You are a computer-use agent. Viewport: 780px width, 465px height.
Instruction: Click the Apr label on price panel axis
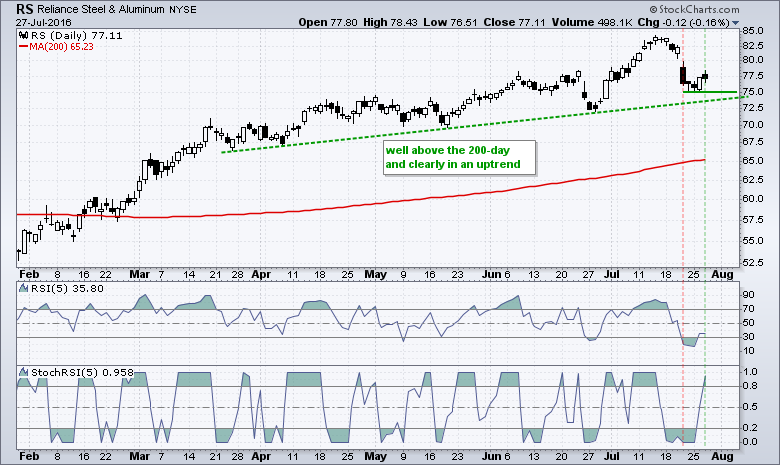tap(261, 274)
